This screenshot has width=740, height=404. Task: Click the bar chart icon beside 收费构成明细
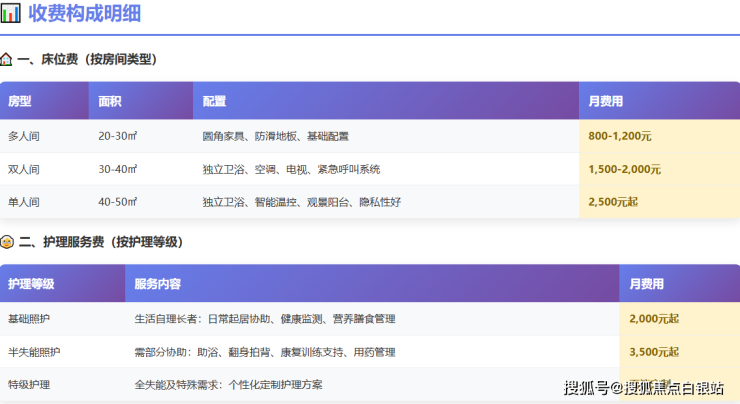pyautogui.click(x=11, y=14)
